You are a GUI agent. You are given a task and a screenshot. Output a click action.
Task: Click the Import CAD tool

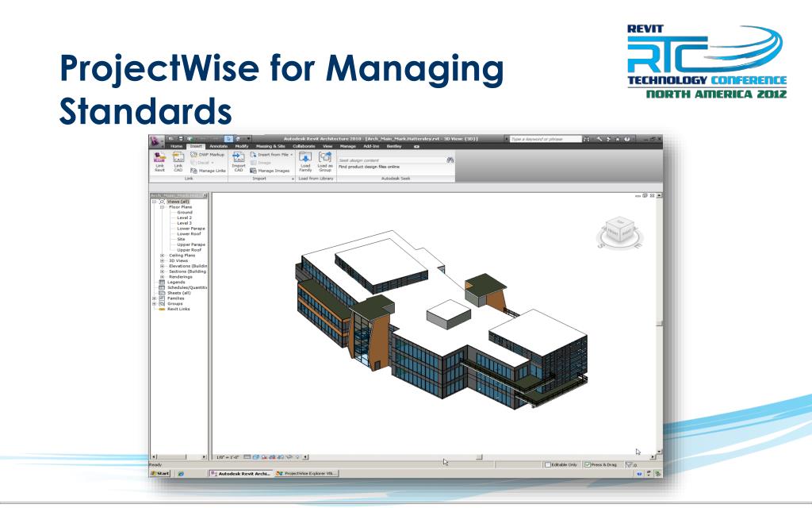tap(239, 162)
